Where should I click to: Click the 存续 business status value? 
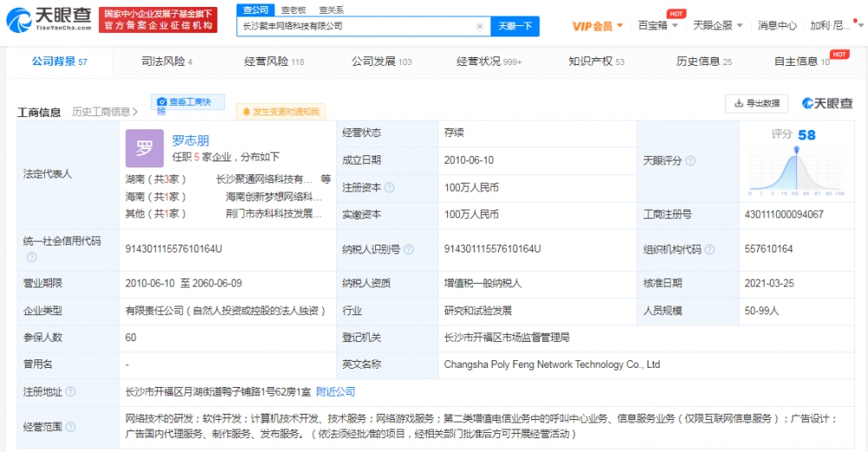(454, 133)
